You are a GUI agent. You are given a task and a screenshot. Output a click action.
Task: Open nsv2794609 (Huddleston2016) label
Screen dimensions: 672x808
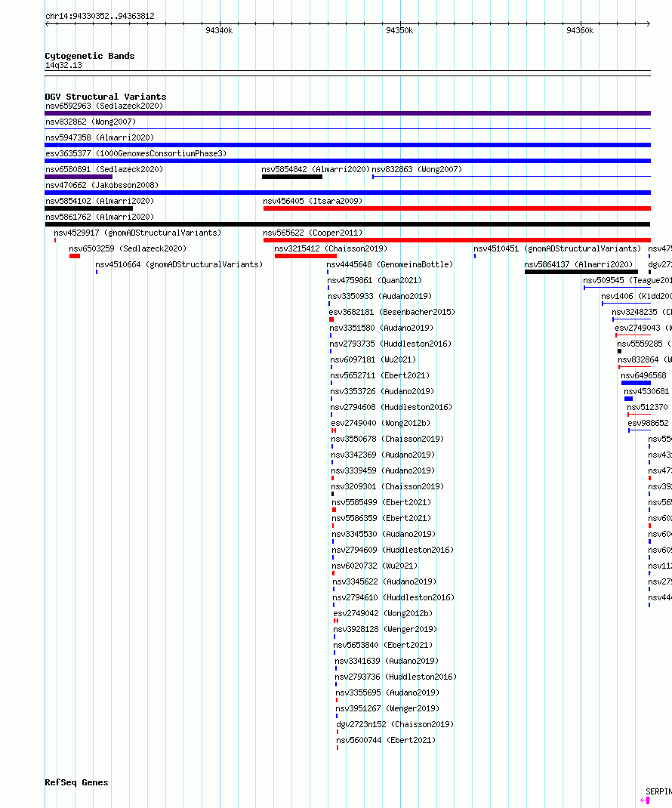point(393,550)
